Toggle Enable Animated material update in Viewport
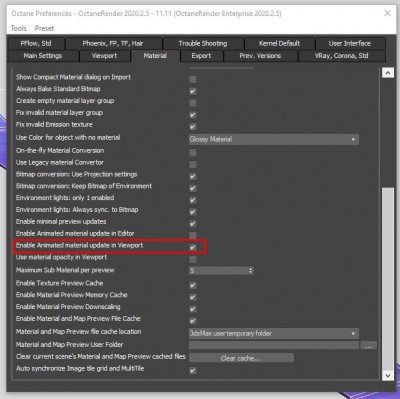 pos(193,247)
